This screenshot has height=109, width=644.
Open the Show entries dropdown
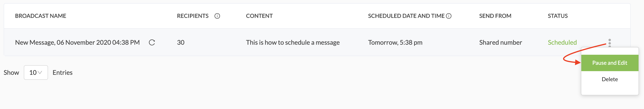click(36, 73)
